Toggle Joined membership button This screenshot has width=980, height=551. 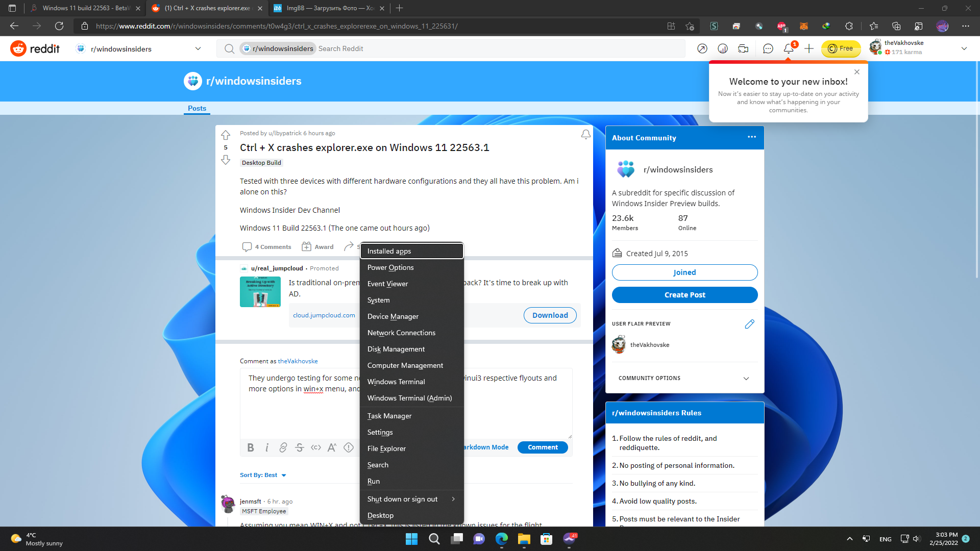(684, 272)
